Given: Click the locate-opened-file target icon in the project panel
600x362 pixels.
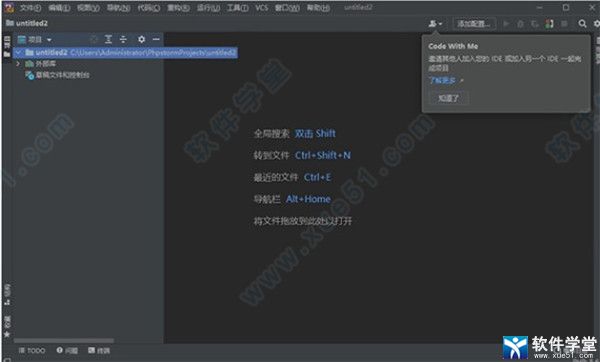Looking at the screenshot, I should click(94, 39).
